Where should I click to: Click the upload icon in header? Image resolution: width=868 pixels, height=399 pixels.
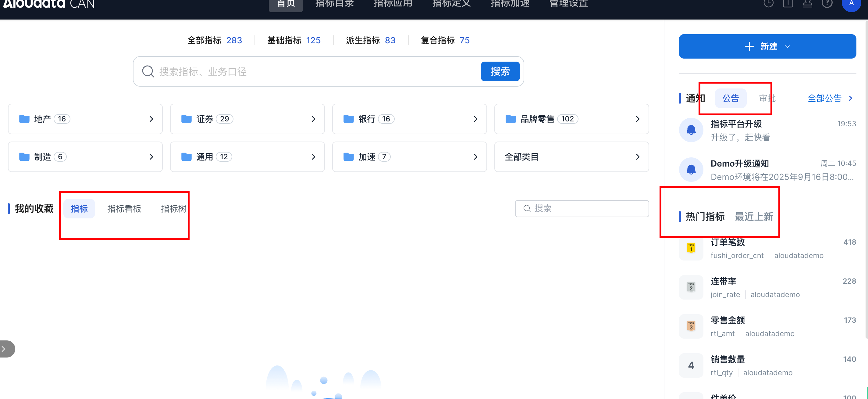[x=788, y=3]
